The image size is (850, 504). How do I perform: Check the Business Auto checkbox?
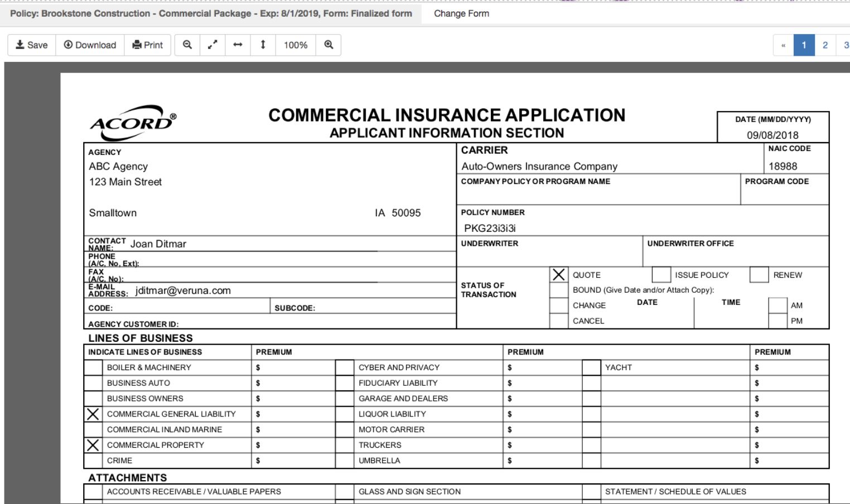(93, 383)
